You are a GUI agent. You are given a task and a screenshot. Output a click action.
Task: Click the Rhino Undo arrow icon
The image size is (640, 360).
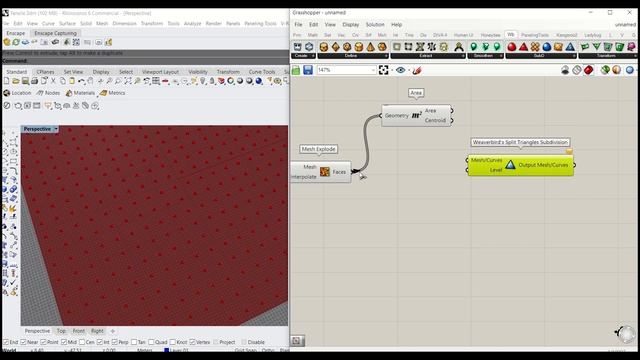(x=82, y=81)
